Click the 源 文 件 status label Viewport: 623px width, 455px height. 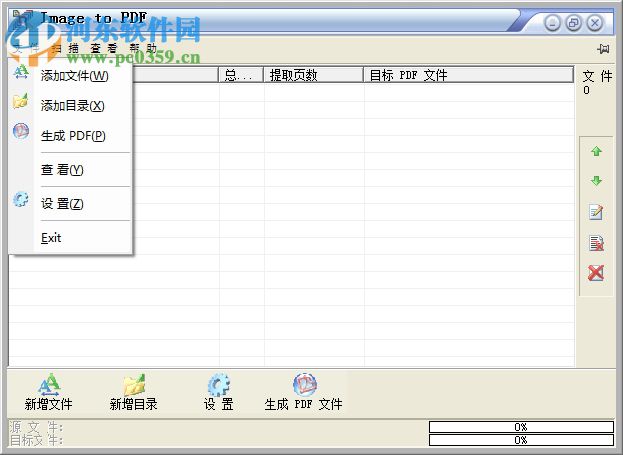click(36, 427)
